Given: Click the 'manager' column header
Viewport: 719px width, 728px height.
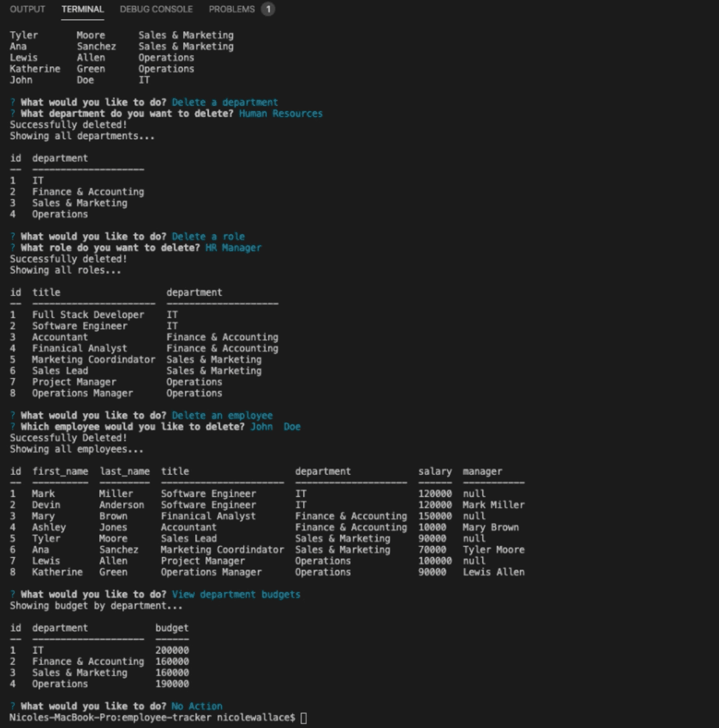Looking at the screenshot, I should pos(482,472).
